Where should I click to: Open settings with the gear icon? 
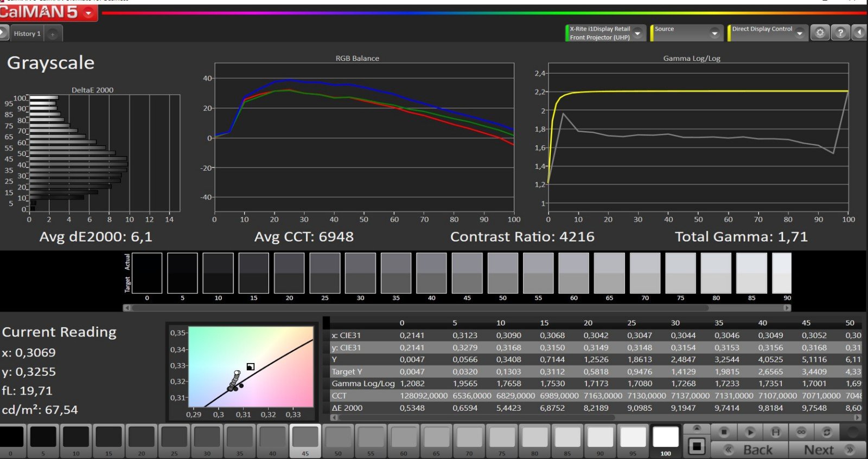[820, 33]
